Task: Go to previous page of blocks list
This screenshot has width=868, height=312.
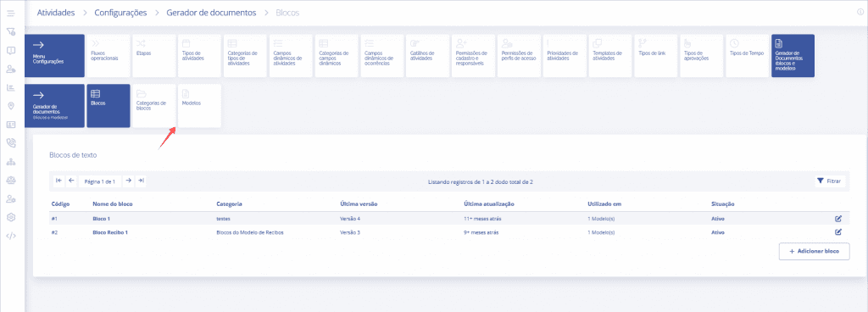Action: [x=71, y=181]
